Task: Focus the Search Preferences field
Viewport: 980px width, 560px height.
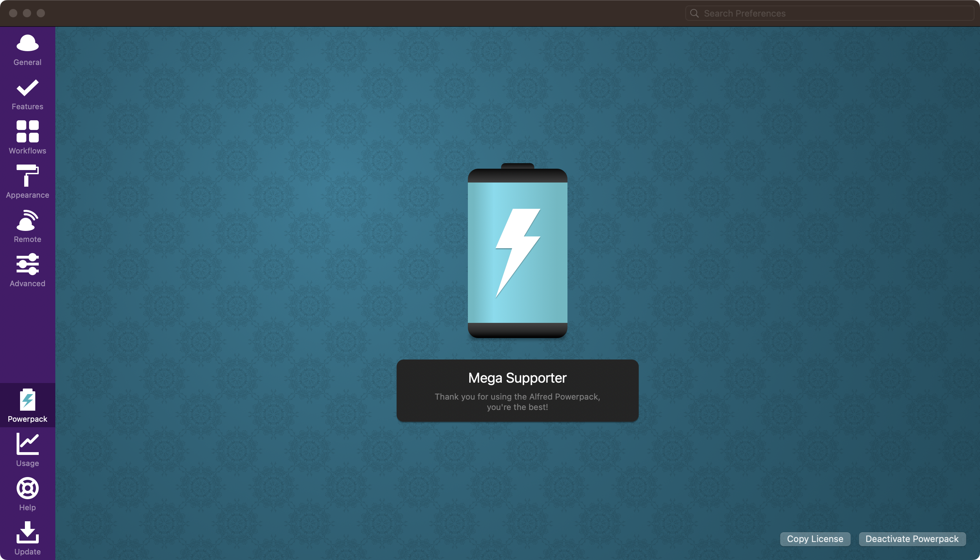Action: click(x=835, y=13)
